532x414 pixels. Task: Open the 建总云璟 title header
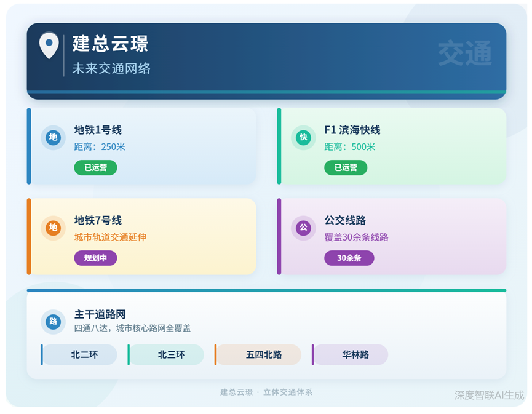111,44
